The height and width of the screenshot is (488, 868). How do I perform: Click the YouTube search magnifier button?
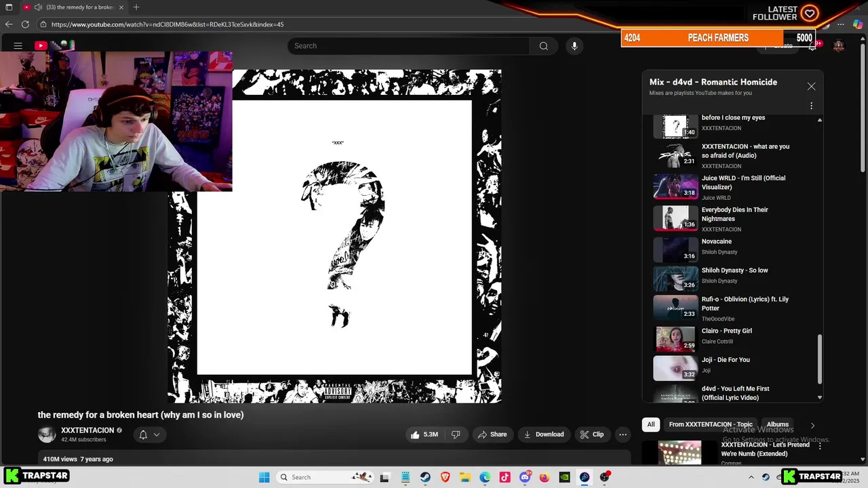point(543,46)
